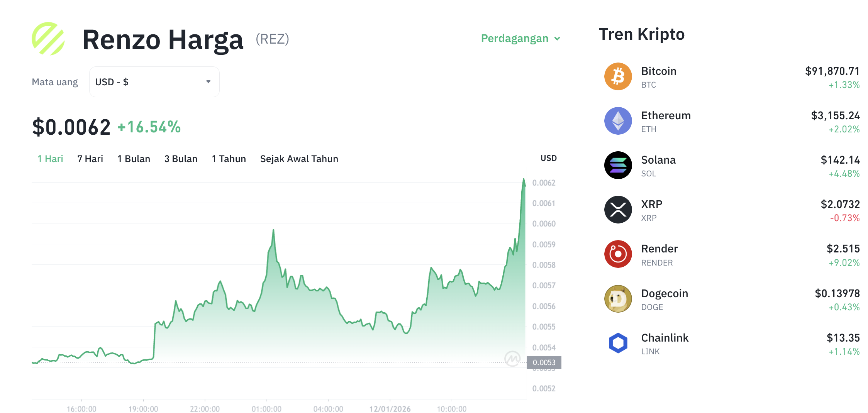Click the Ethereum ETH icon
Screen dimensions: 868x413
[618, 121]
